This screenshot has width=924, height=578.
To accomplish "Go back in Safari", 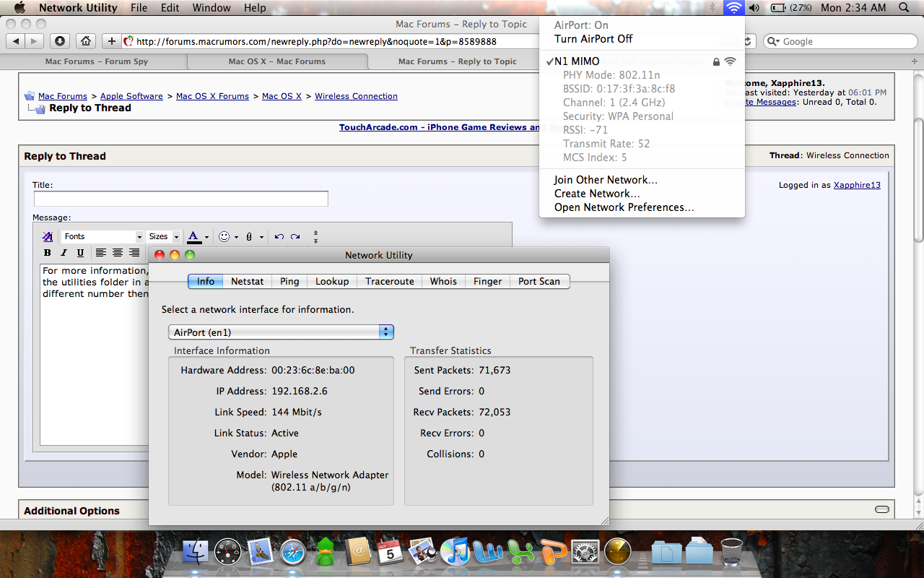I will (17, 41).
